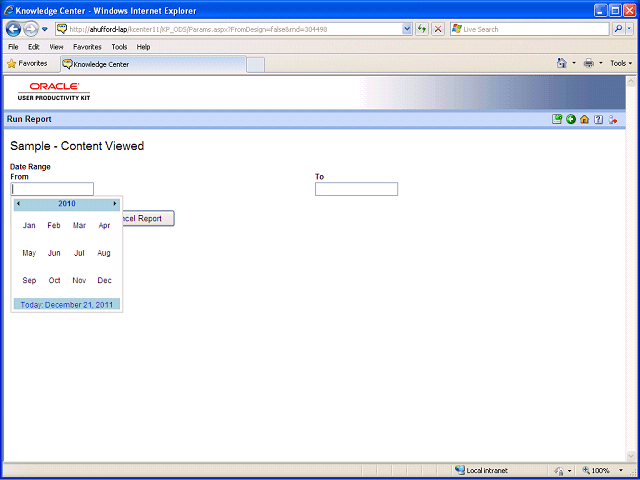This screenshot has width=640, height=480.
Task: Open the Tools command bar dropdown
Action: coord(621,63)
